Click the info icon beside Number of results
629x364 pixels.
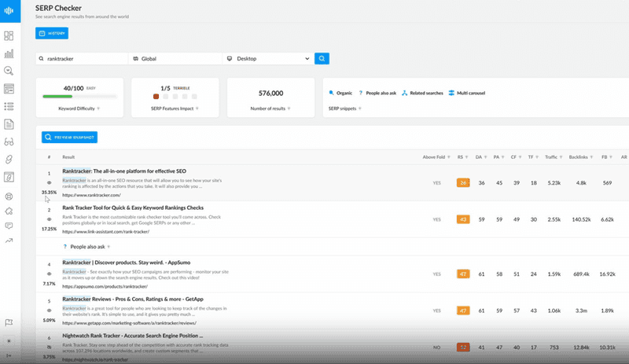289,108
